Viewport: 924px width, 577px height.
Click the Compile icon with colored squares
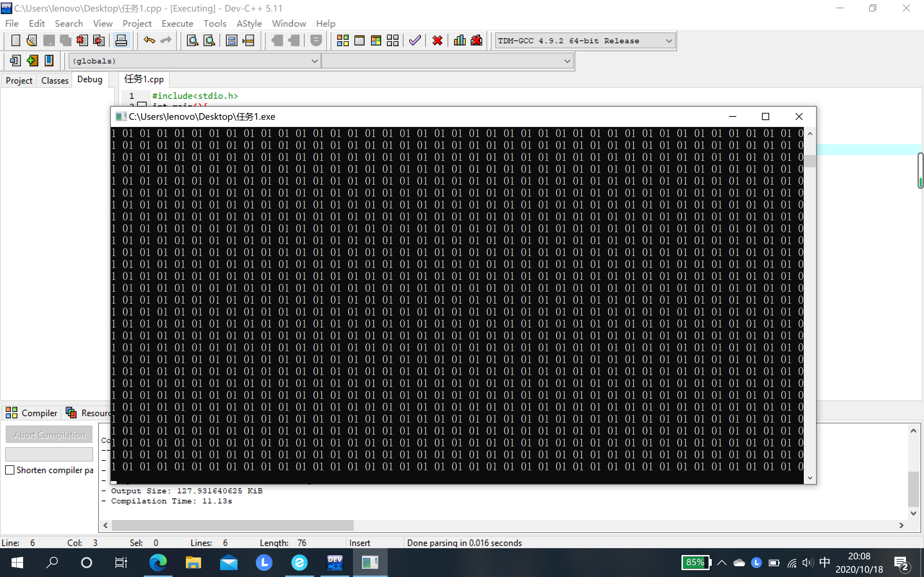pos(343,40)
